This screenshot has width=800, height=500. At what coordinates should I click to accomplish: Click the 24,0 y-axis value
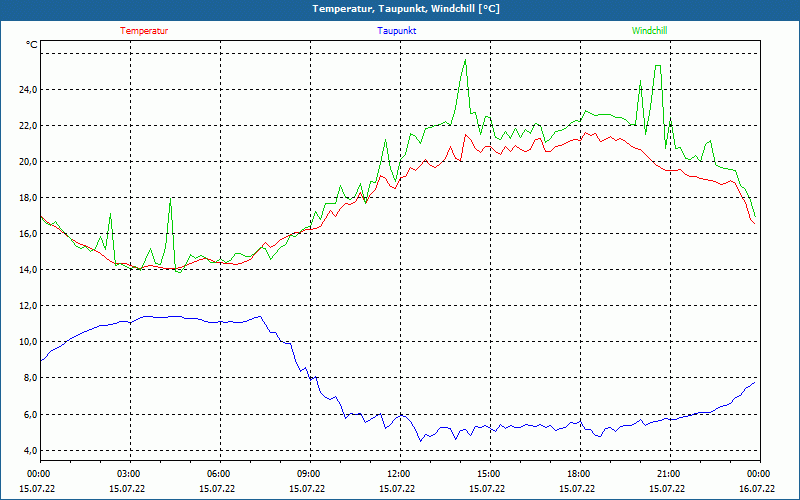[25, 90]
